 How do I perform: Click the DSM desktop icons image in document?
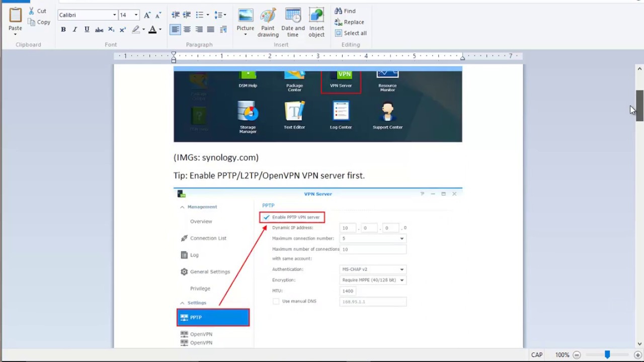(x=318, y=104)
